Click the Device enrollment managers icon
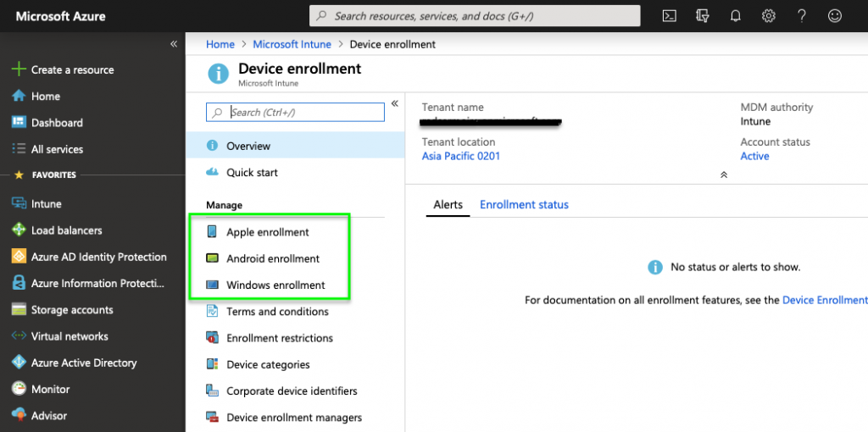This screenshot has width=868, height=432. (212, 418)
